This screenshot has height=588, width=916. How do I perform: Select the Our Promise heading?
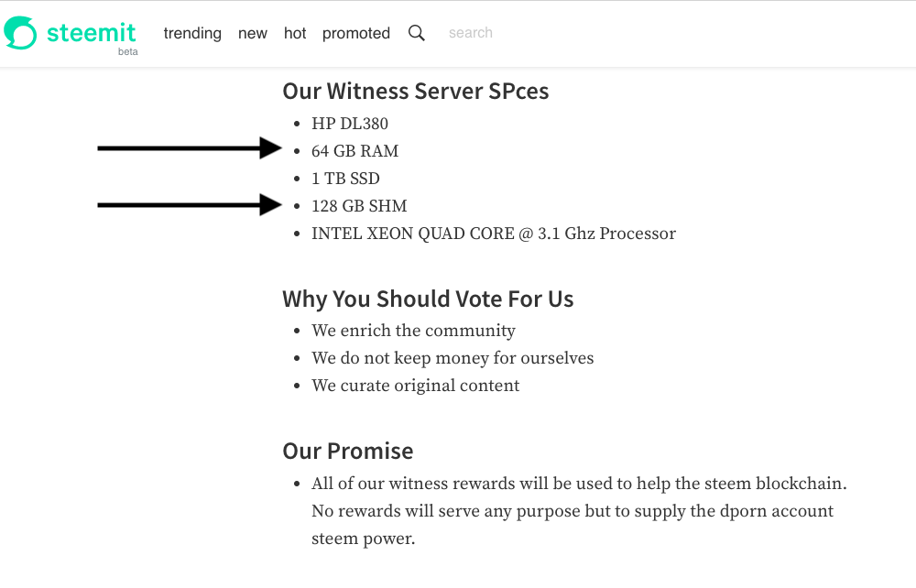347,451
